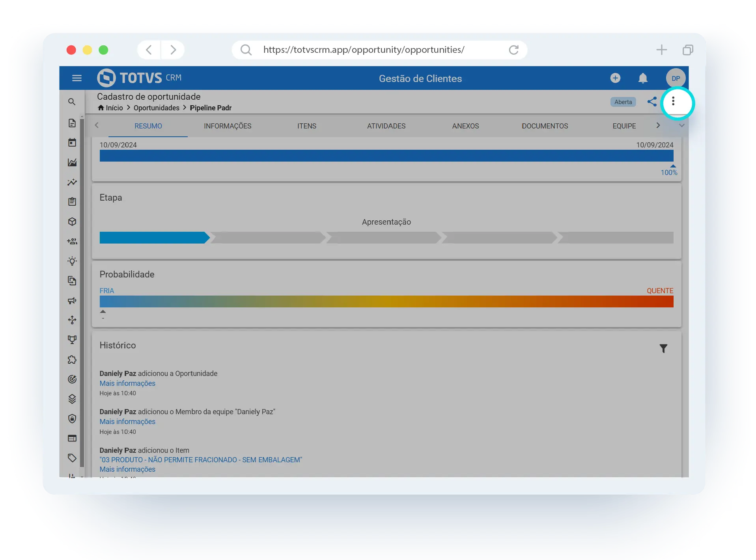Open notifications bell
756x560 pixels.
click(x=643, y=78)
